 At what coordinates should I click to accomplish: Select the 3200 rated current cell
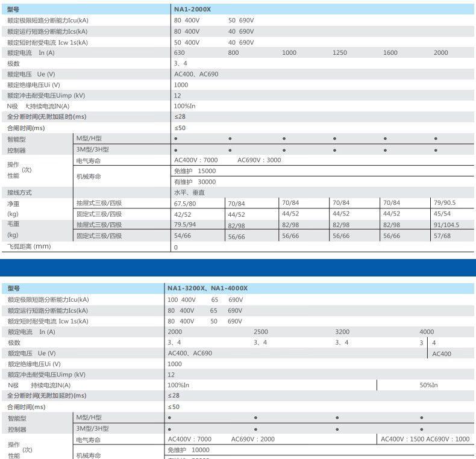tap(342, 332)
